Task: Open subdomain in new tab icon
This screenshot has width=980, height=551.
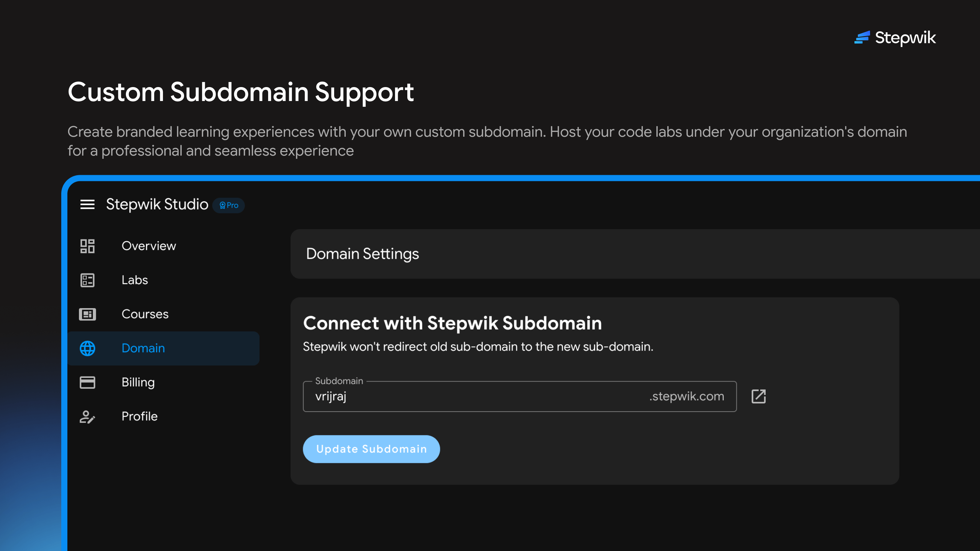Action: 758,396
